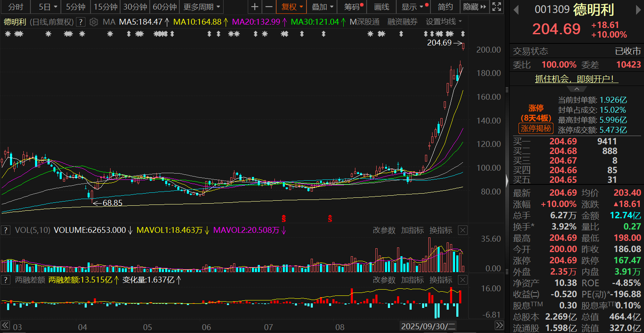Click the 涨停揭秘 button
644x333 pixels.
pyautogui.click(x=536, y=129)
